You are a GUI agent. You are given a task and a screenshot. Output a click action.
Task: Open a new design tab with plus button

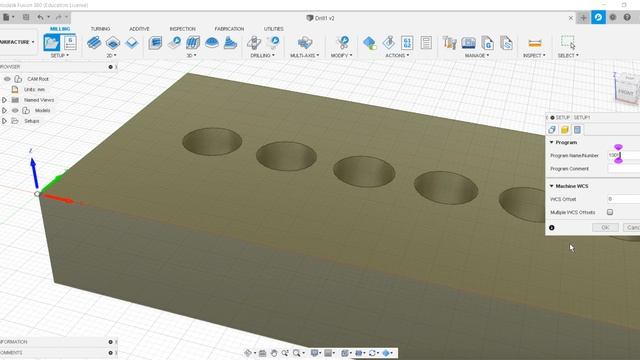[x=583, y=18]
